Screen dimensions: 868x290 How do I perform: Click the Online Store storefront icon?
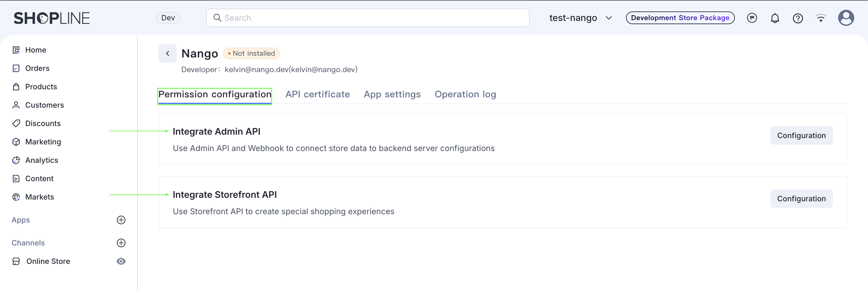point(16,261)
